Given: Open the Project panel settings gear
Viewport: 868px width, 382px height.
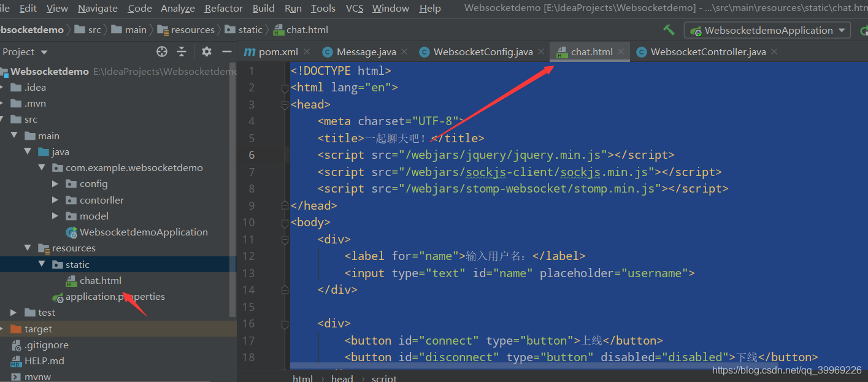Looking at the screenshot, I should click(207, 52).
